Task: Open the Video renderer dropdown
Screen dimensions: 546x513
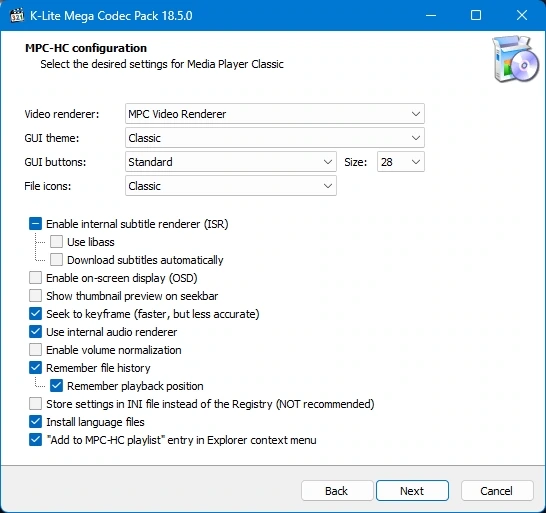Action: [x=275, y=114]
